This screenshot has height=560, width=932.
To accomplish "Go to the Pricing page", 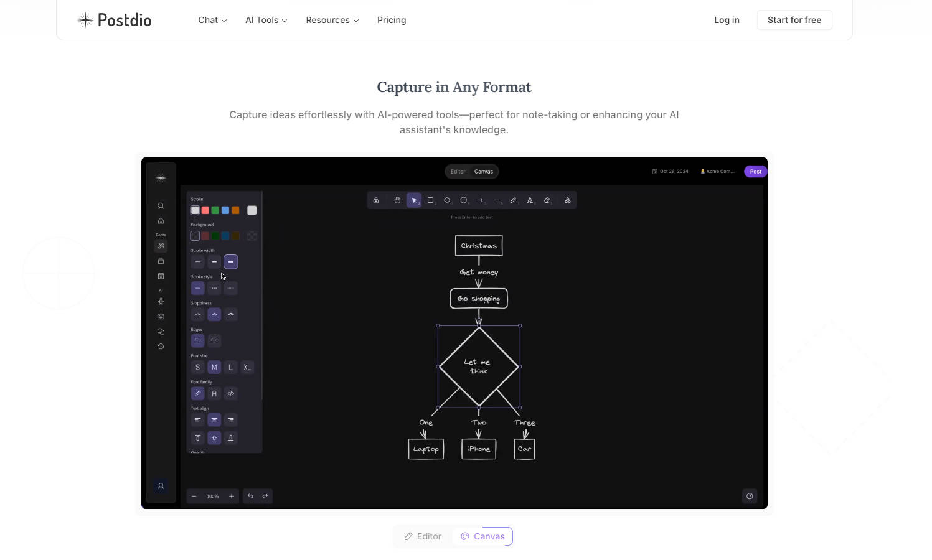I will (x=392, y=20).
